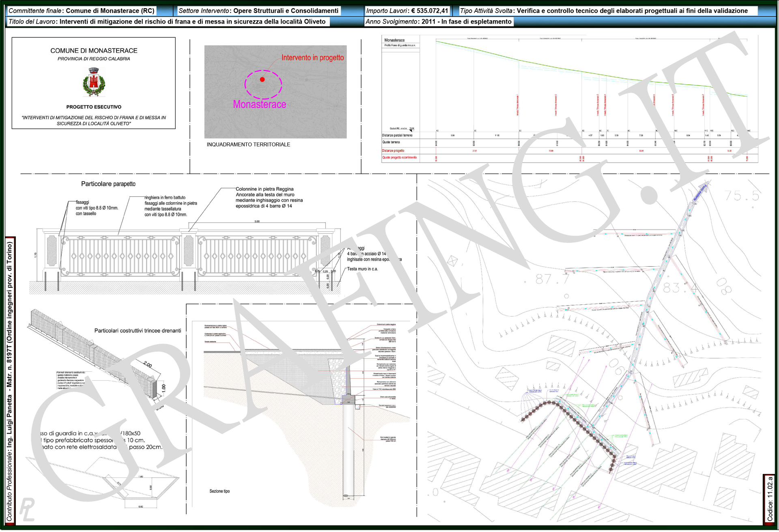779x532 pixels.
Task: Click the crossed square symbol on site plan
Action: (452, 261)
